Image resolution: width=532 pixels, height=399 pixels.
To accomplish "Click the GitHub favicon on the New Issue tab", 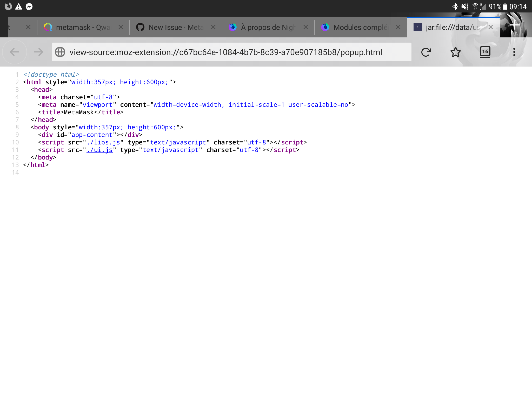I will pos(140,27).
